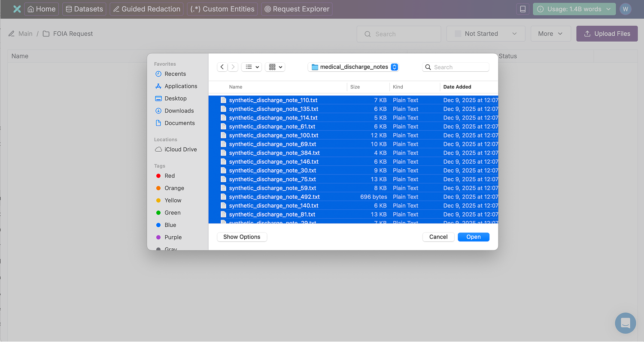Image resolution: width=644 pixels, height=342 pixels.
Task: Go back in file dialog
Action: click(x=222, y=67)
